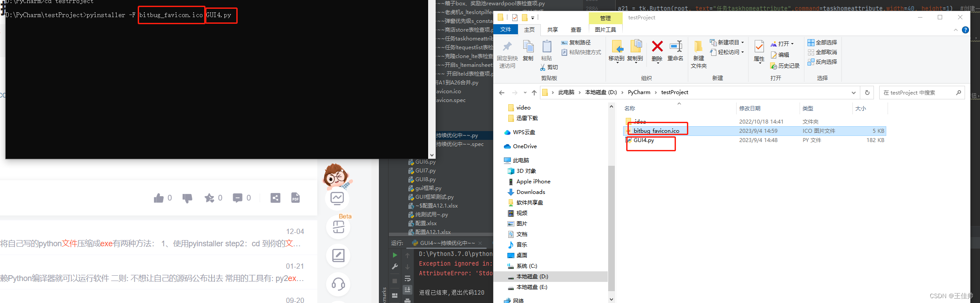The image size is (980, 303).
Task: Click the Cut (剪切) scissors button
Action: tap(549, 67)
